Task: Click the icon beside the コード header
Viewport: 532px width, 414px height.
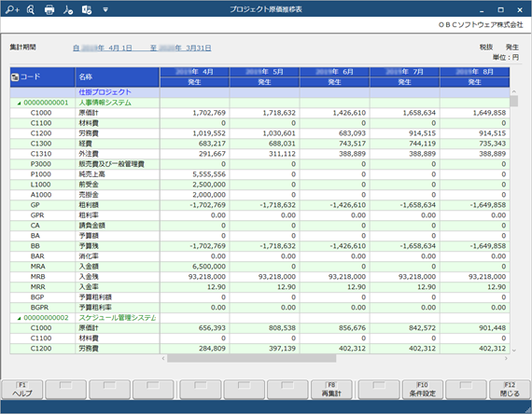Action: [x=15, y=77]
